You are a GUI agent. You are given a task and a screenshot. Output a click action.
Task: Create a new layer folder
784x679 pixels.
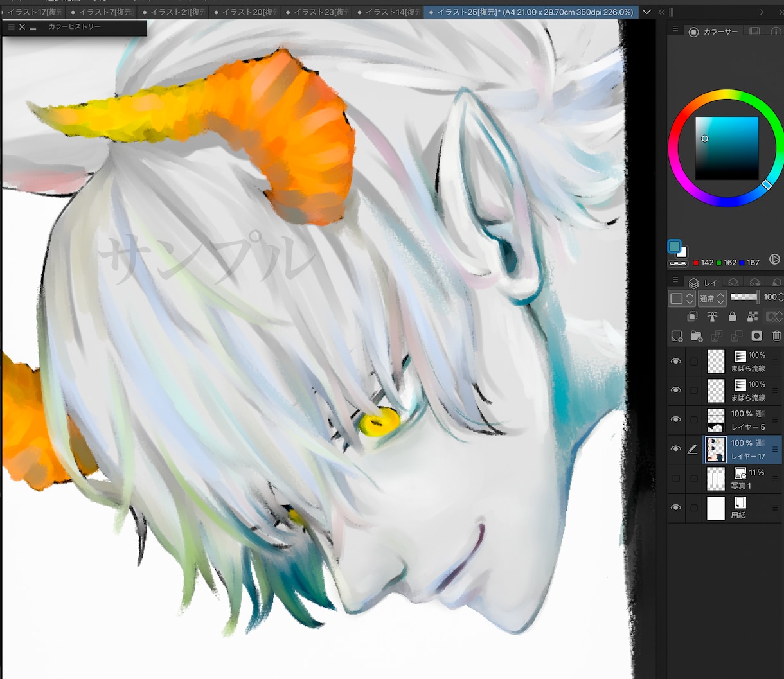click(x=696, y=336)
